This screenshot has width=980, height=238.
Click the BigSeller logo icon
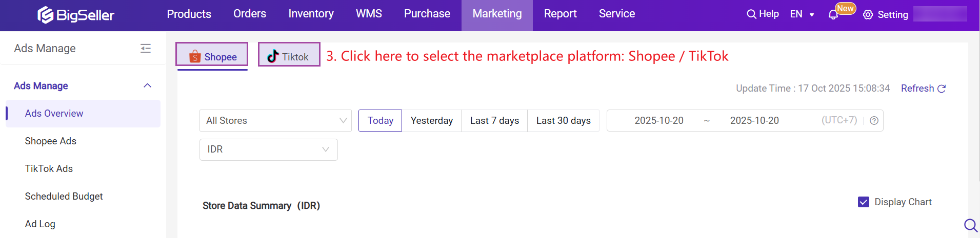46,15
